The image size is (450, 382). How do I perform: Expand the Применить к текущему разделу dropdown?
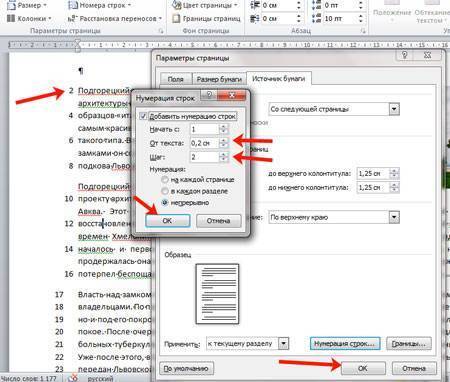click(x=283, y=343)
